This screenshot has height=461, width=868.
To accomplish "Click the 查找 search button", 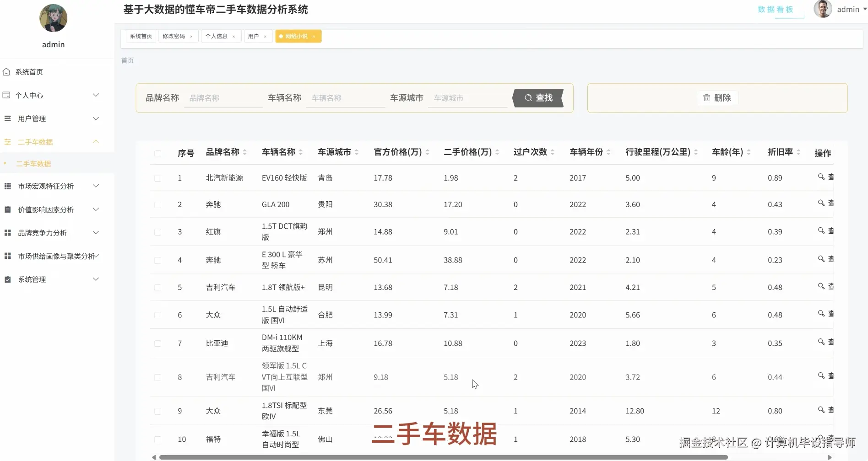I will click(538, 98).
